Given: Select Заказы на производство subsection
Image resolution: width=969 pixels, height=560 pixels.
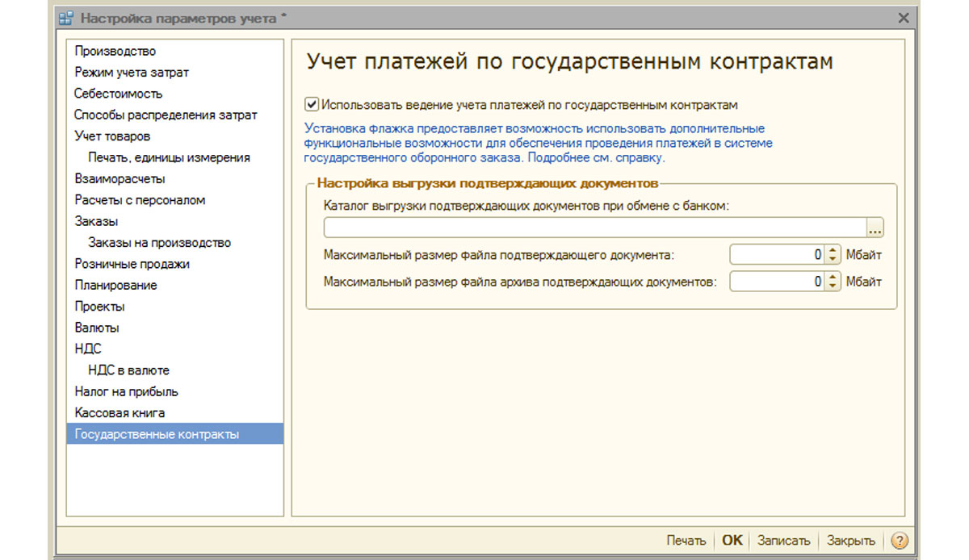Looking at the screenshot, I should point(160,243).
